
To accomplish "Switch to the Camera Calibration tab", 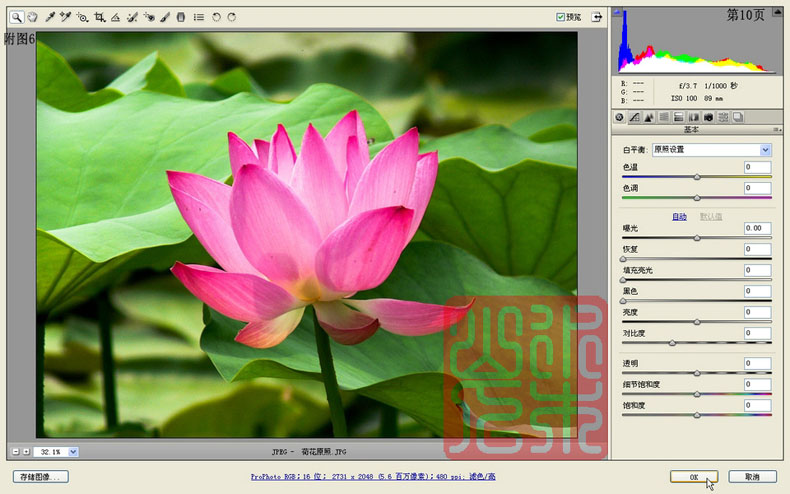I will point(708,117).
